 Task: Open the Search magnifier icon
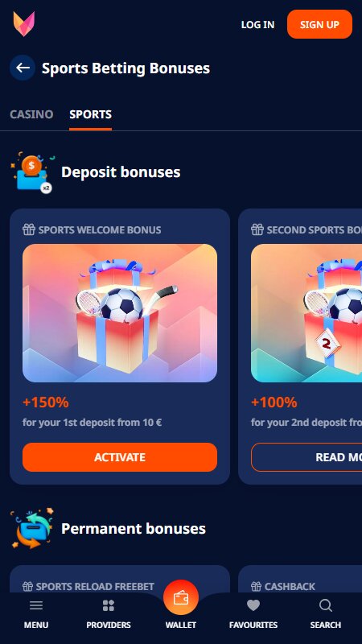point(326,605)
